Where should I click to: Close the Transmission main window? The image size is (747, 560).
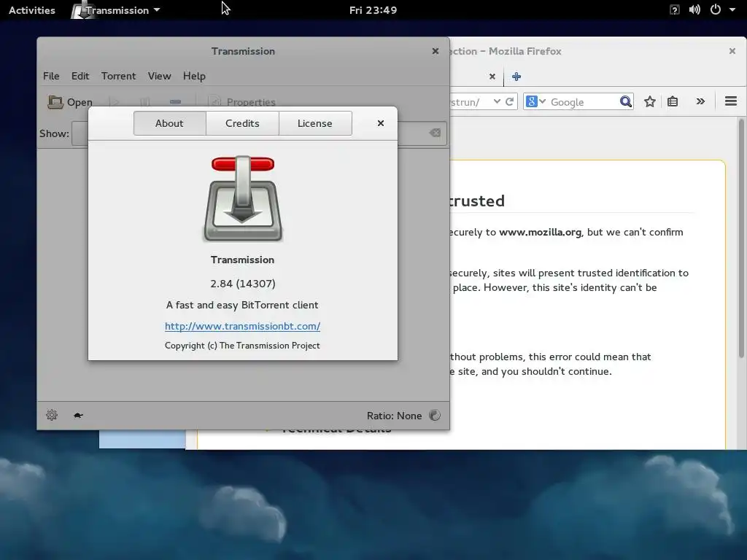(435, 51)
